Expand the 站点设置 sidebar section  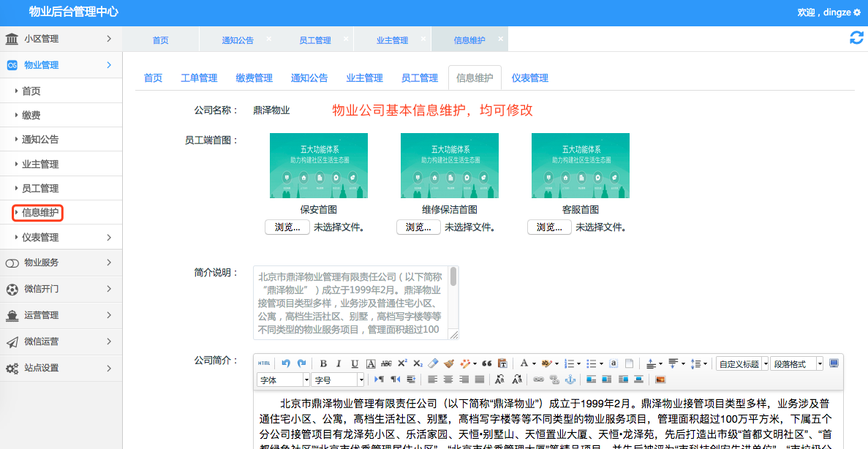[61, 368]
